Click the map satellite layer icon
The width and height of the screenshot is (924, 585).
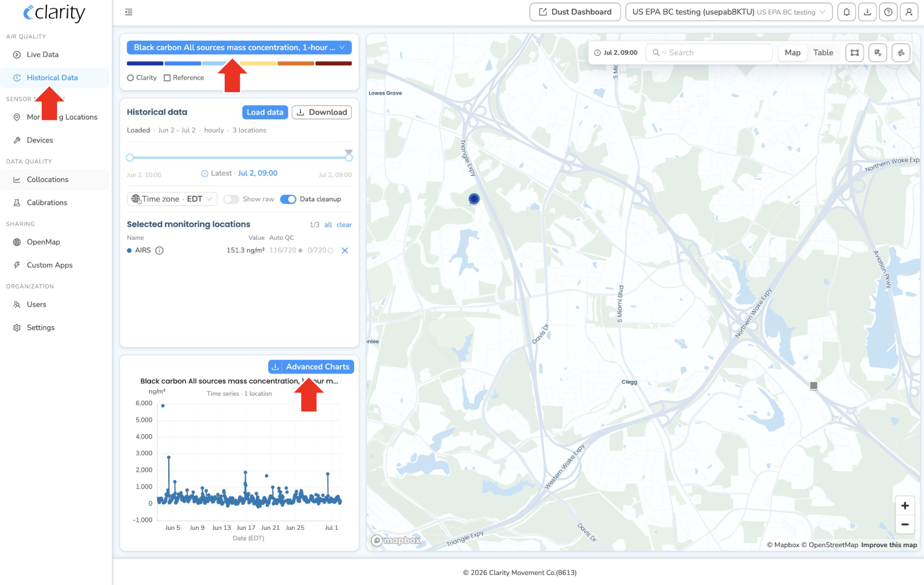coord(878,53)
